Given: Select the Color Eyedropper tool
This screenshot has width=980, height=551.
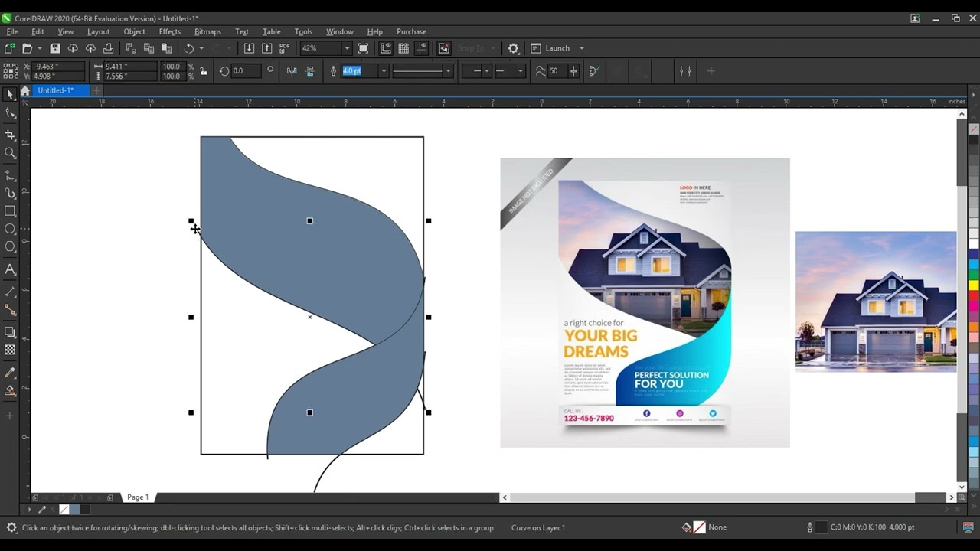Looking at the screenshot, I should 10,373.
